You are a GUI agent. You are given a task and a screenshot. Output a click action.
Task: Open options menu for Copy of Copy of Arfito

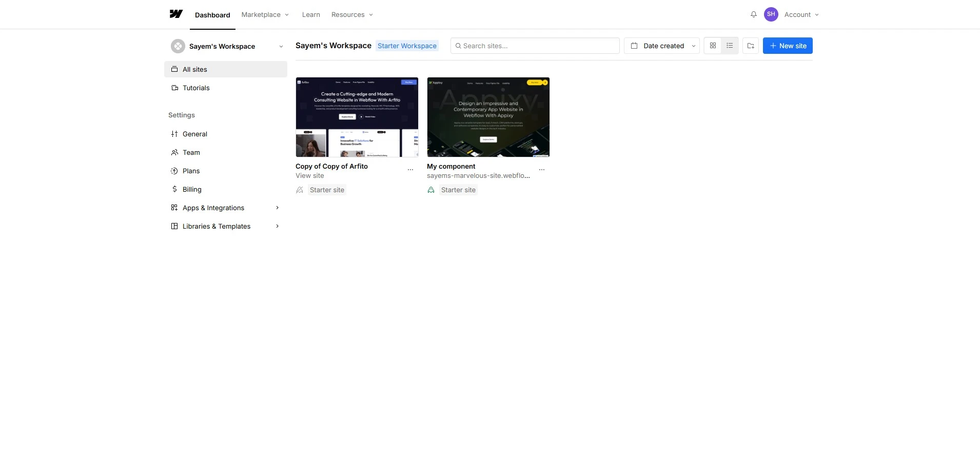coord(410,170)
